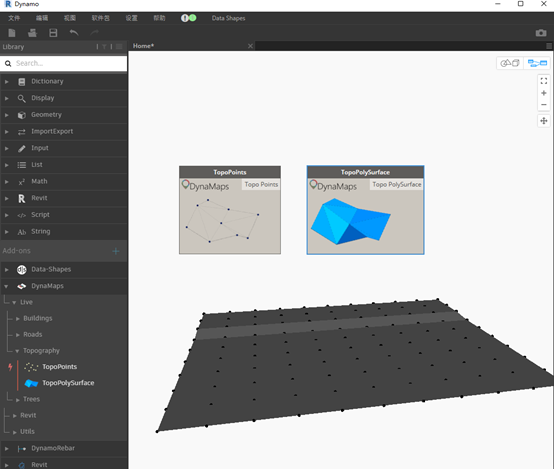Click the List category icon
The image size is (554, 469).
click(22, 165)
